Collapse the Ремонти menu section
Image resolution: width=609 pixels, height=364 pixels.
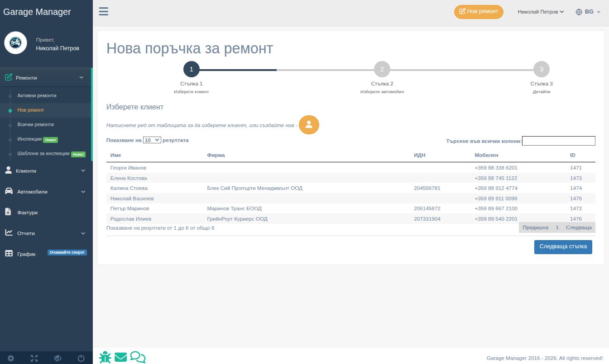45,78
